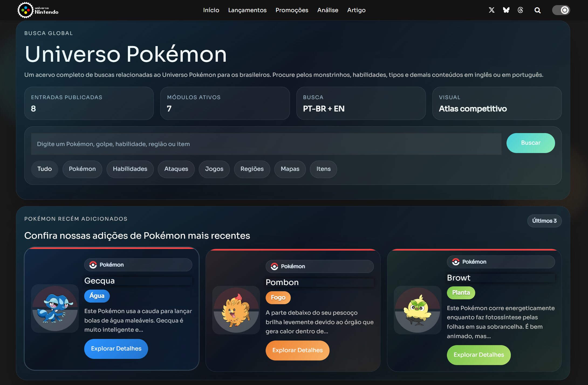Click the Pokémon search input field
The image size is (588, 385).
(266, 144)
